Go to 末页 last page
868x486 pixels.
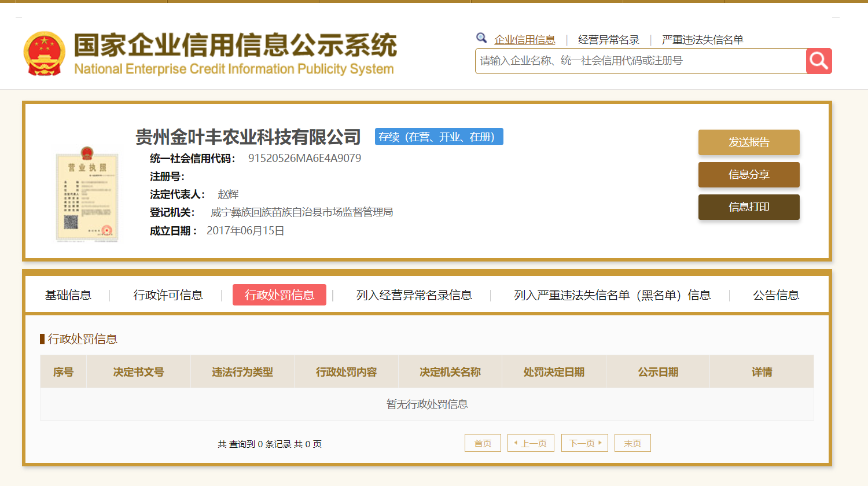[632, 443]
